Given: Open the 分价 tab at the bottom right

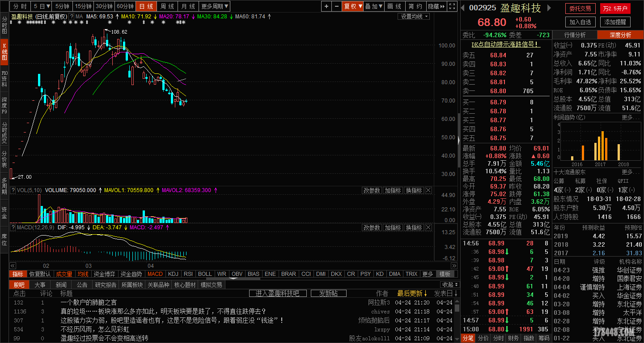Looking at the screenshot, I should coord(483,339).
